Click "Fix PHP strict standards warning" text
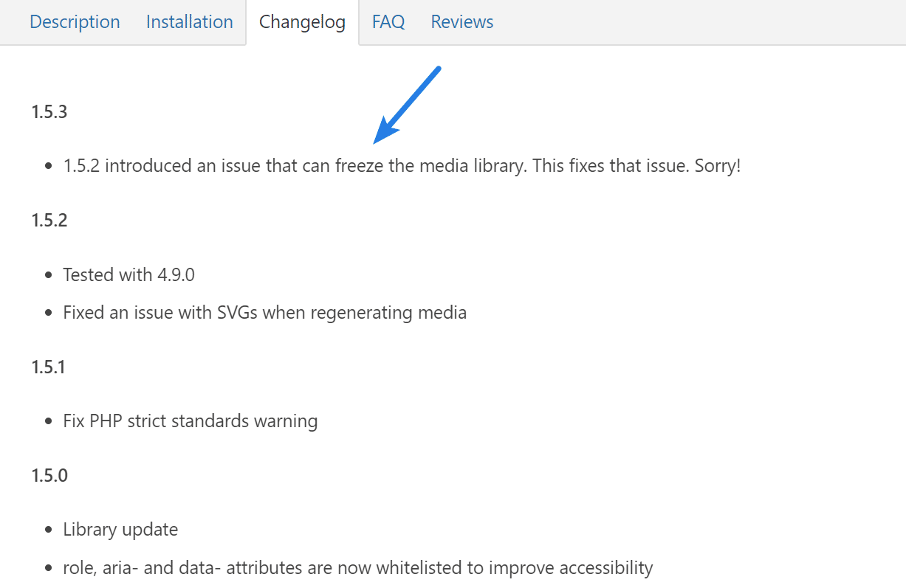 (191, 421)
